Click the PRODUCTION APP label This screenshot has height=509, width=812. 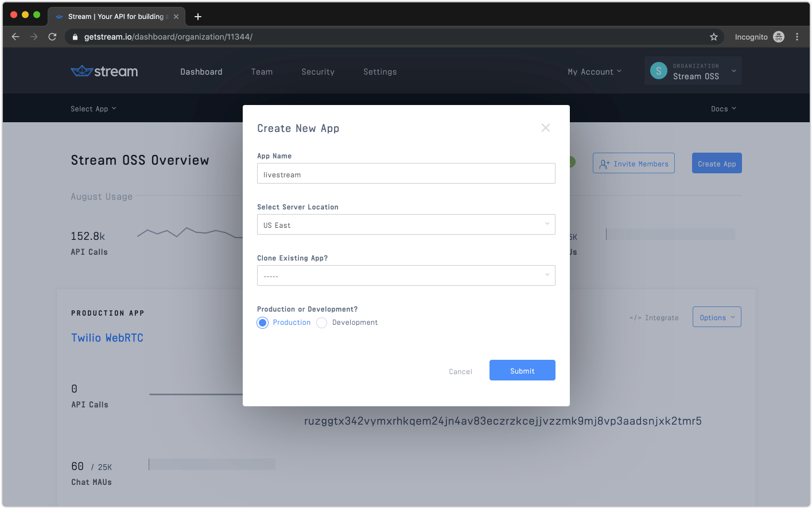coord(108,313)
